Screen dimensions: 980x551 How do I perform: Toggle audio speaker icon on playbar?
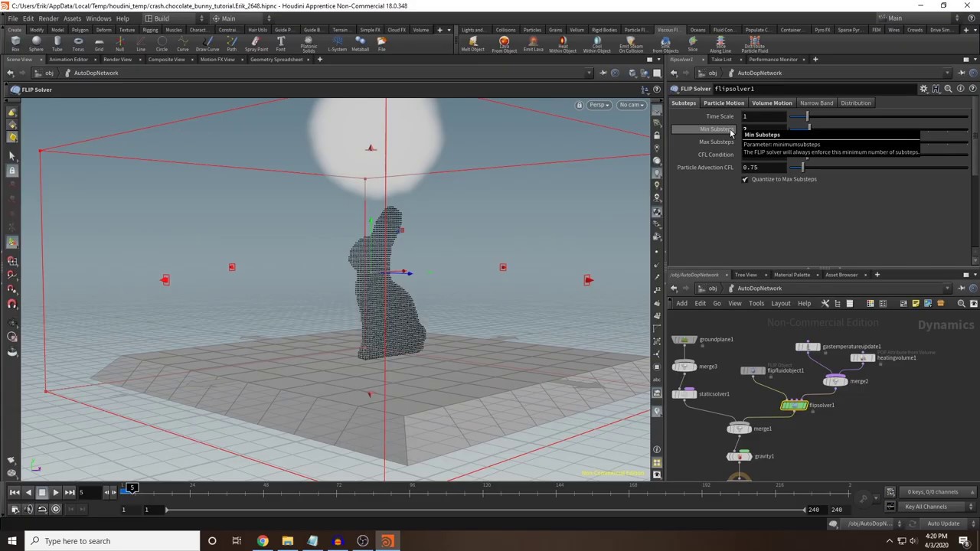[x=28, y=509]
